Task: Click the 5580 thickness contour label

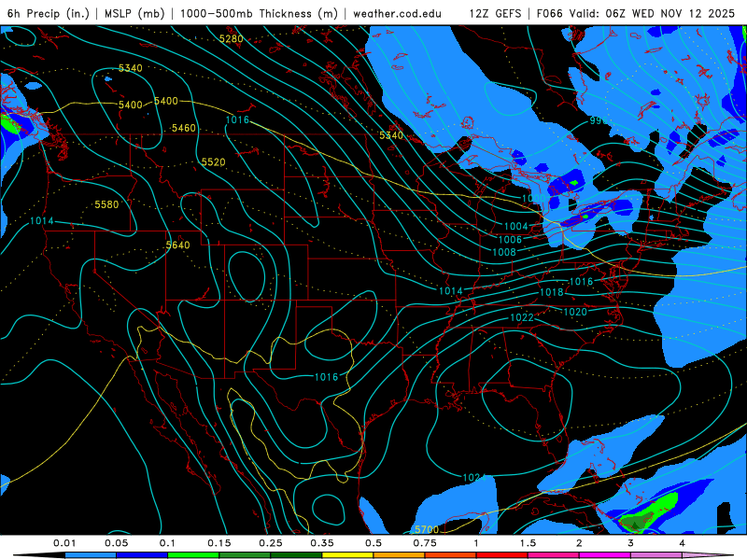Action: (x=106, y=204)
